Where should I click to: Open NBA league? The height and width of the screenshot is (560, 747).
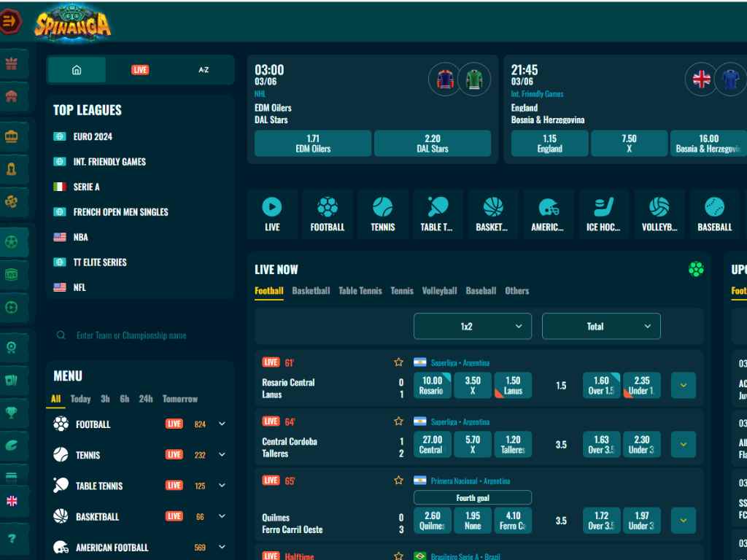(x=80, y=237)
